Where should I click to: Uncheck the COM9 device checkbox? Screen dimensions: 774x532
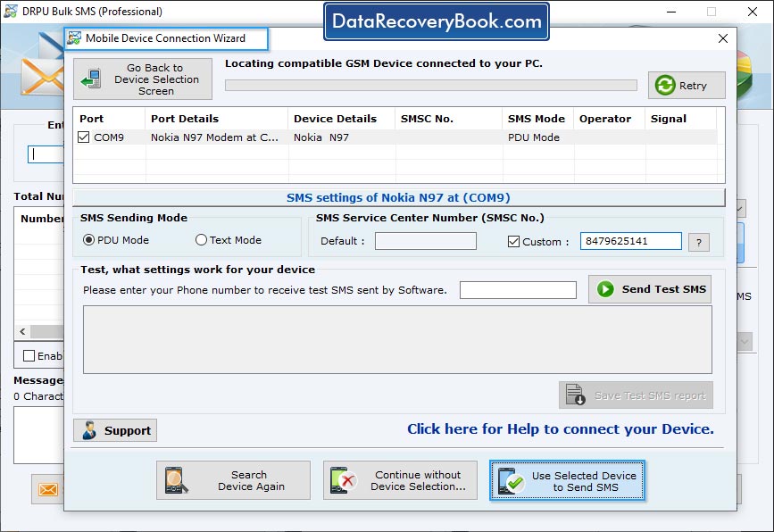click(83, 137)
